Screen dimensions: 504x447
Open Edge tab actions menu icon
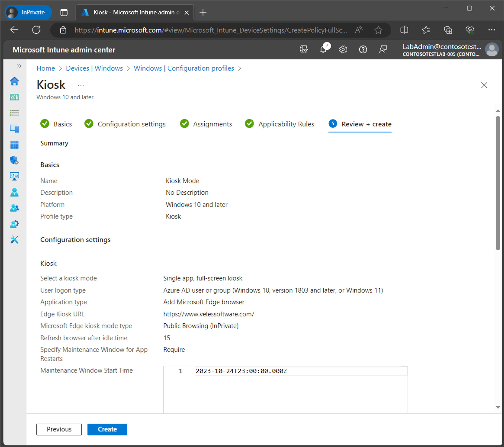64,12
